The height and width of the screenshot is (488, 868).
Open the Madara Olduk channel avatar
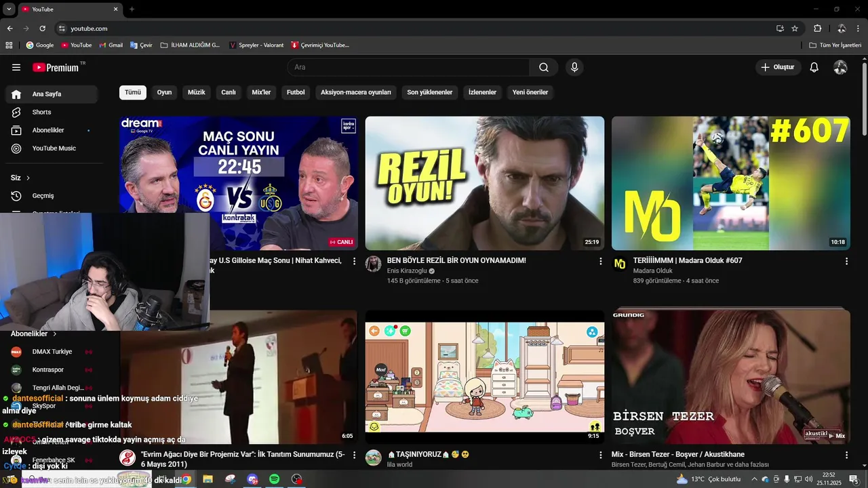point(620,264)
